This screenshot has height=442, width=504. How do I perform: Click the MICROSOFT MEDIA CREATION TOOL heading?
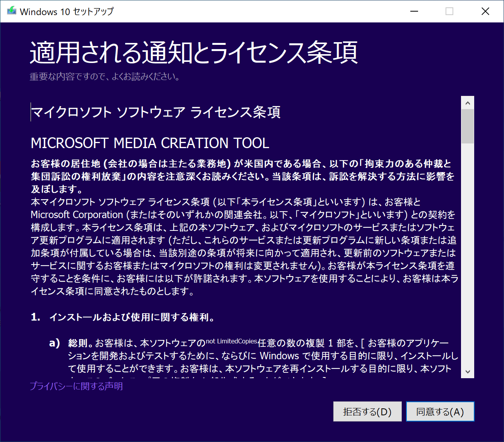pyautogui.click(x=150, y=143)
